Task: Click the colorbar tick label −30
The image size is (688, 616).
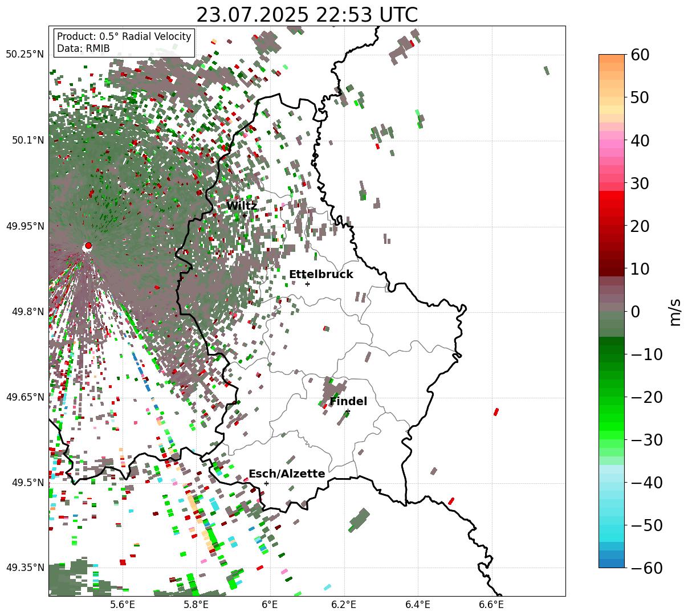Action: (x=646, y=439)
